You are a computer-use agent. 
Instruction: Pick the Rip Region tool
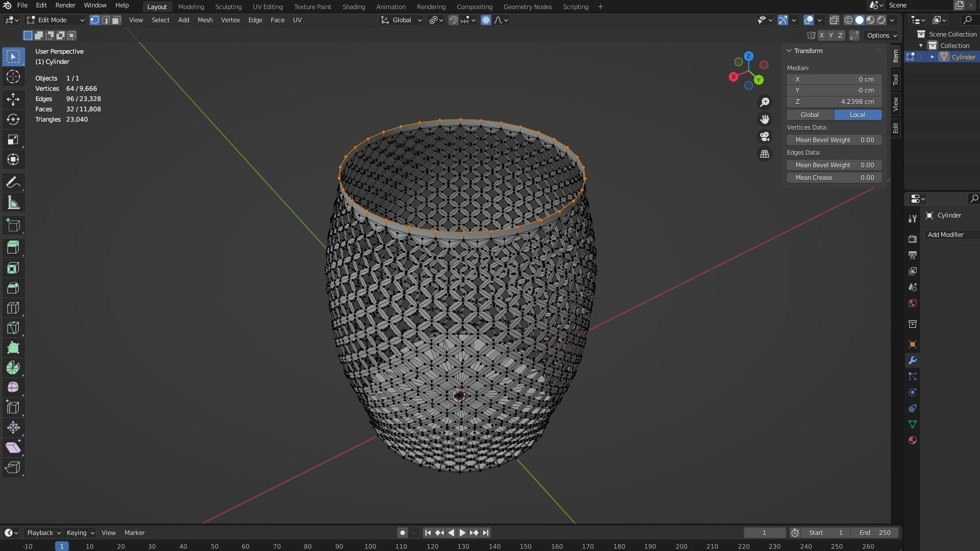13,468
